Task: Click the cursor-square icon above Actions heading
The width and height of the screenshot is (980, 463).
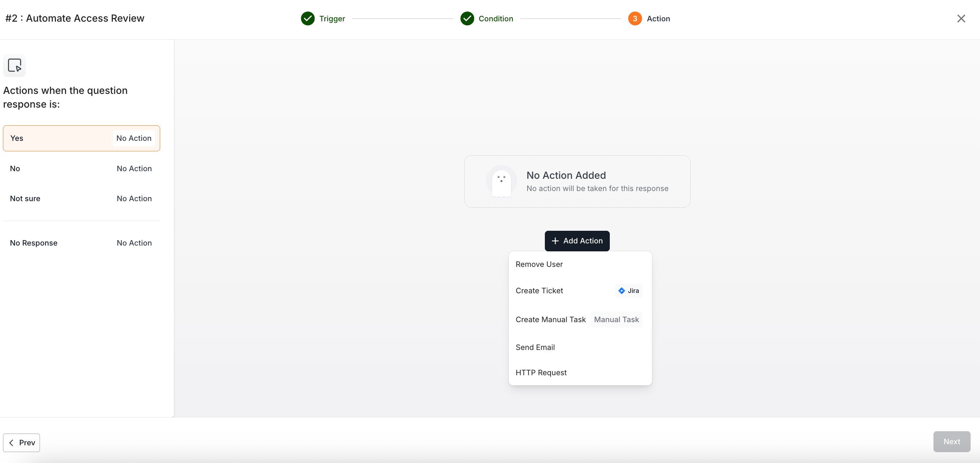Action: (14, 65)
